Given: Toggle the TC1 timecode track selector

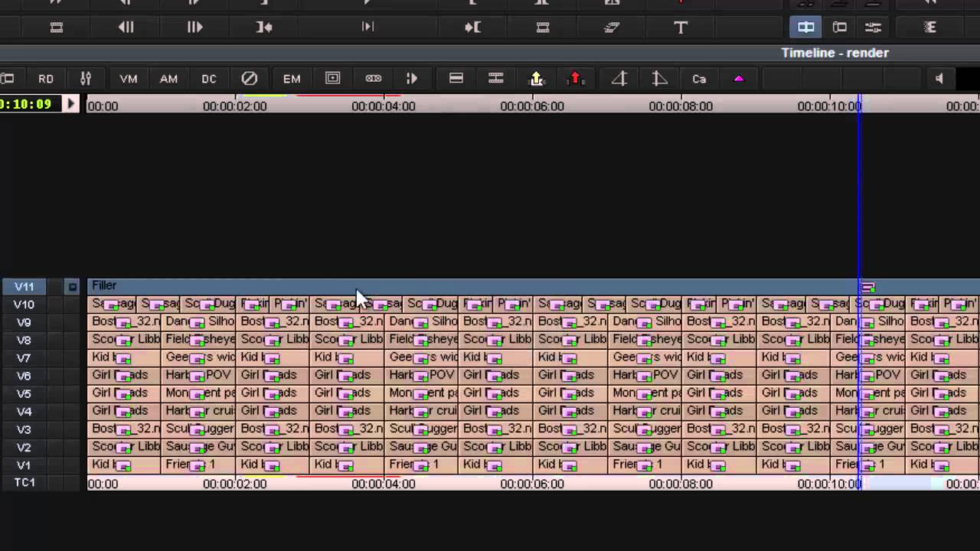Looking at the screenshot, I should click(x=24, y=483).
